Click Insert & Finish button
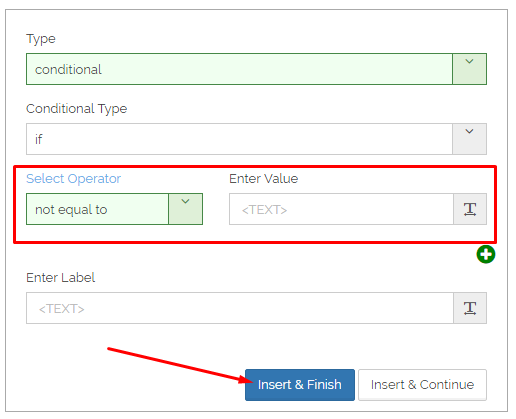Viewport: 516px width, 419px height. pyautogui.click(x=300, y=385)
